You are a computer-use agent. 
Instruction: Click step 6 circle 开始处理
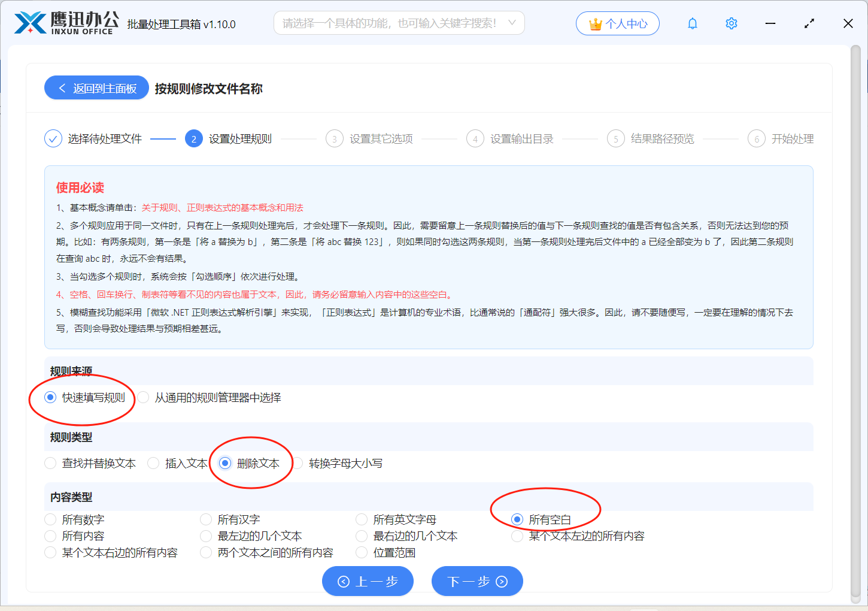(x=757, y=139)
